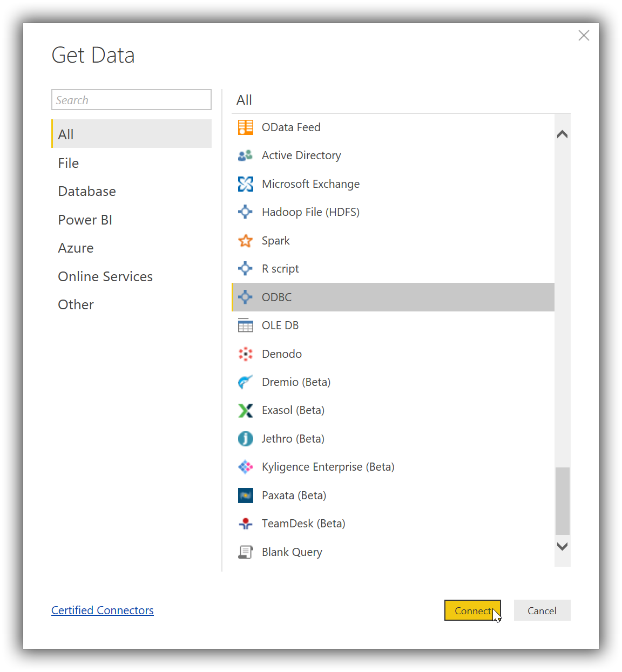Click the Dremio narwhal icon

[x=246, y=382]
